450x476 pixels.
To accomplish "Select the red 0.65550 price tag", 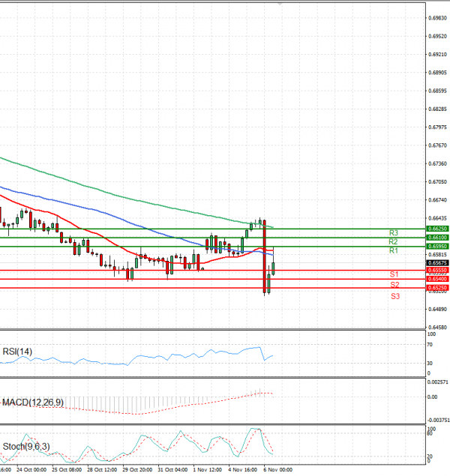I will click(x=437, y=270).
